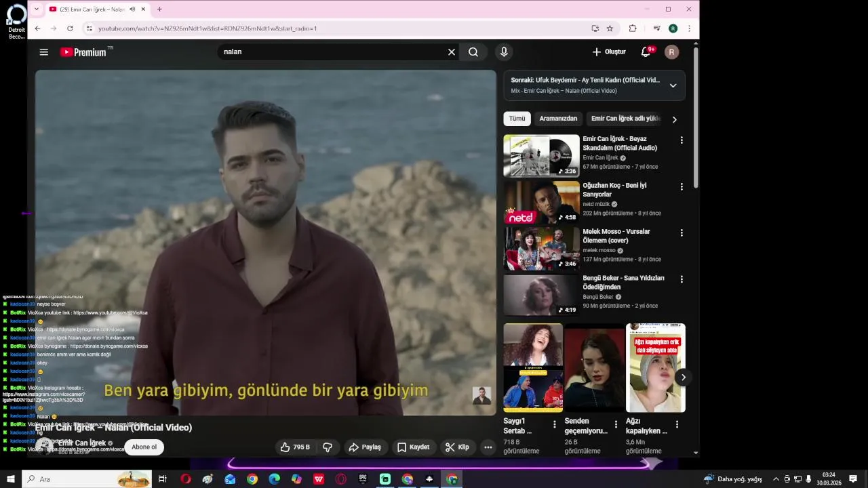Mute the tab via speaker icon
Image resolution: width=868 pixels, height=488 pixels.
pos(132,9)
